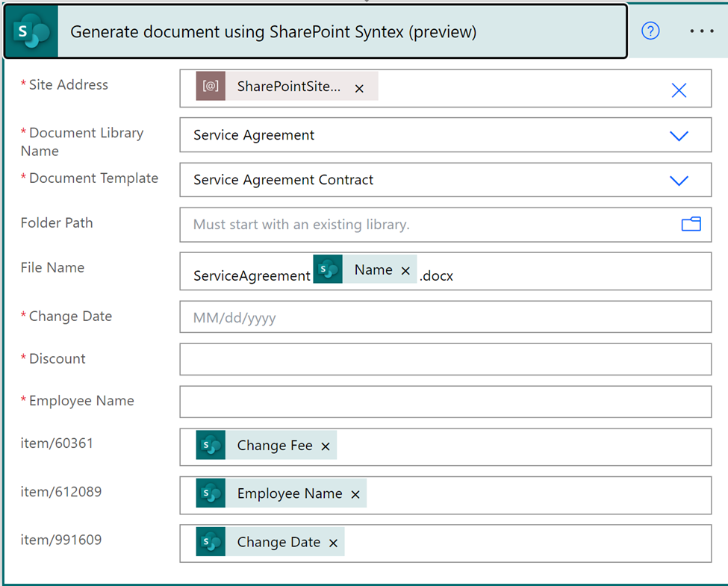Open the help question mark icon
The width and height of the screenshot is (728, 586).
(650, 31)
